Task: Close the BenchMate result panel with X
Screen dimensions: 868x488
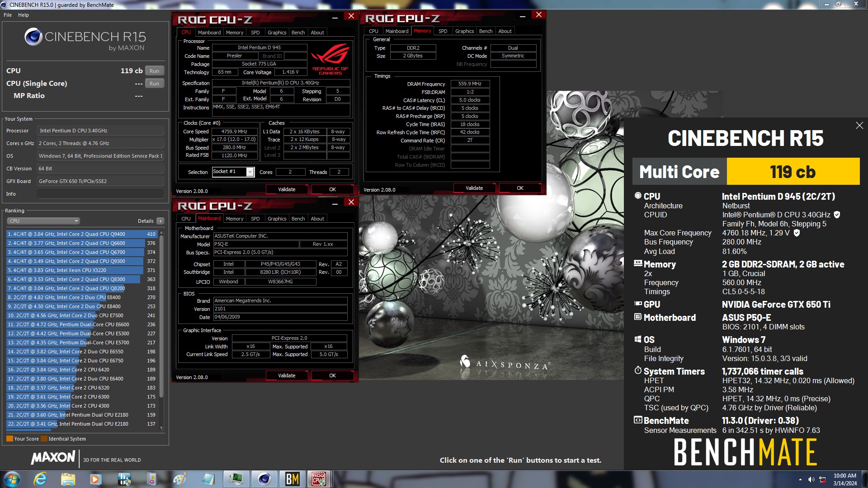Action: point(859,126)
